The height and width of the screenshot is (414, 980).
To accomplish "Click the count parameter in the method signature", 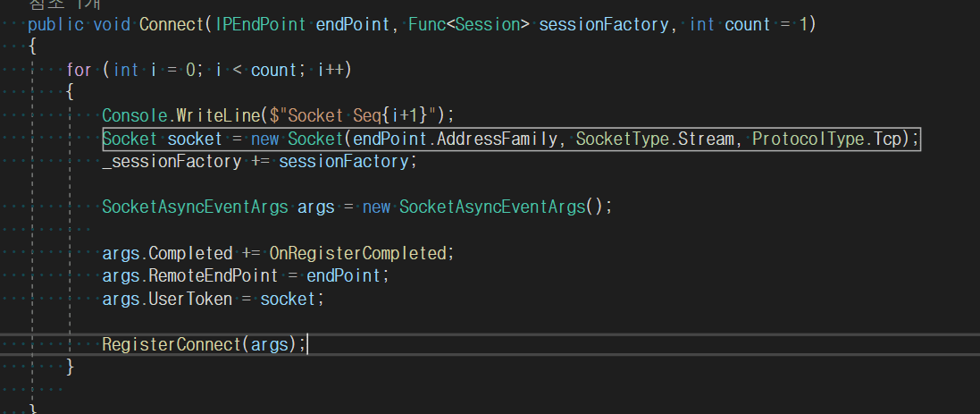I will 748,24.
